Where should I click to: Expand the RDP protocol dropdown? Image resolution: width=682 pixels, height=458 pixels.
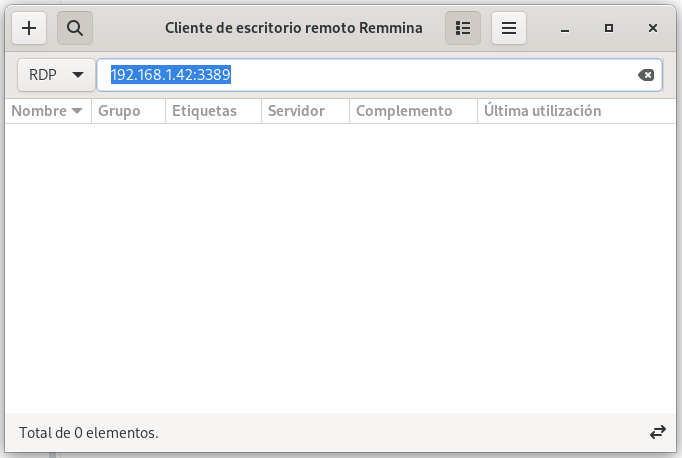point(56,75)
